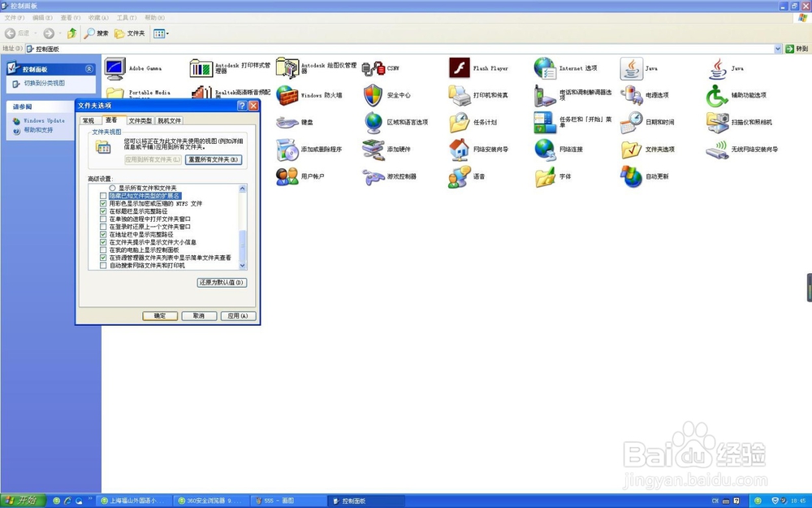This screenshot has width=812, height=508.
Task: Click advanced settings list scroll-down arrow
Action: coord(242,266)
